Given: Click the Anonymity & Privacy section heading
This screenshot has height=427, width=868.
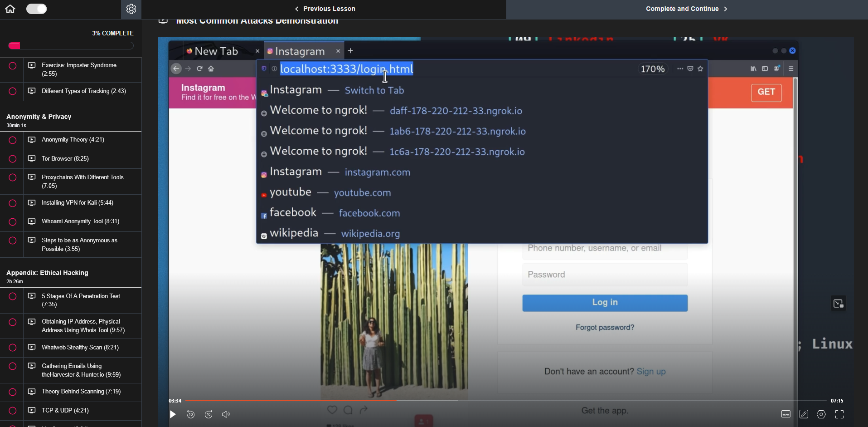Looking at the screenshot, I should tap(39, 117).
